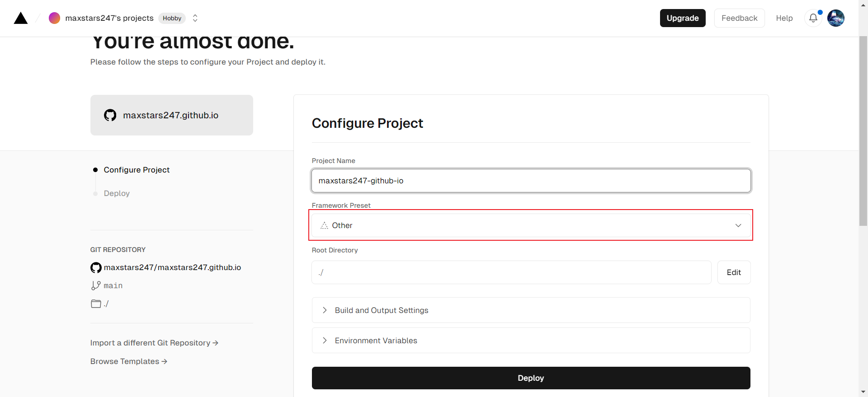Expand Environment Variables section
The width and height of the screenshot is (868, 397).
point(376,341)
